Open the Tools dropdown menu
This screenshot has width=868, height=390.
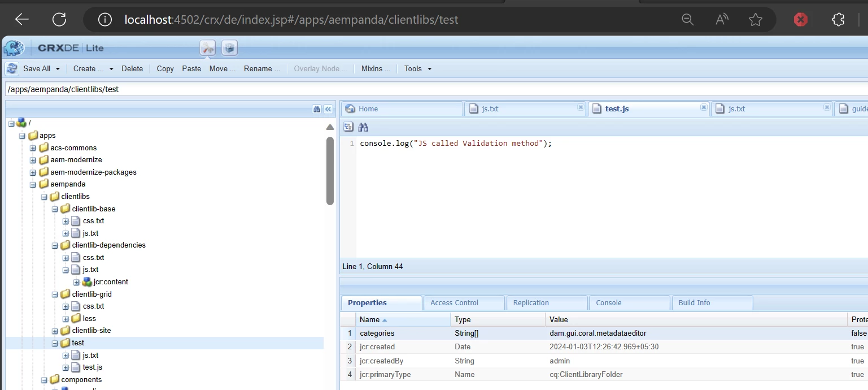coord(418,69)
